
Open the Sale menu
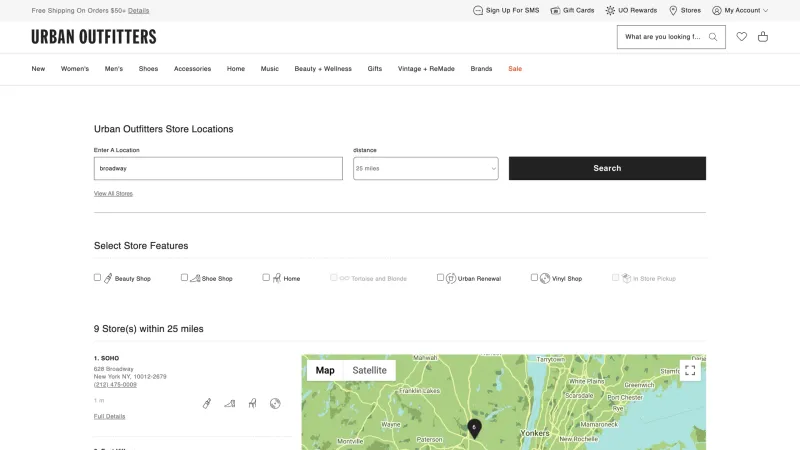(515, 69)
